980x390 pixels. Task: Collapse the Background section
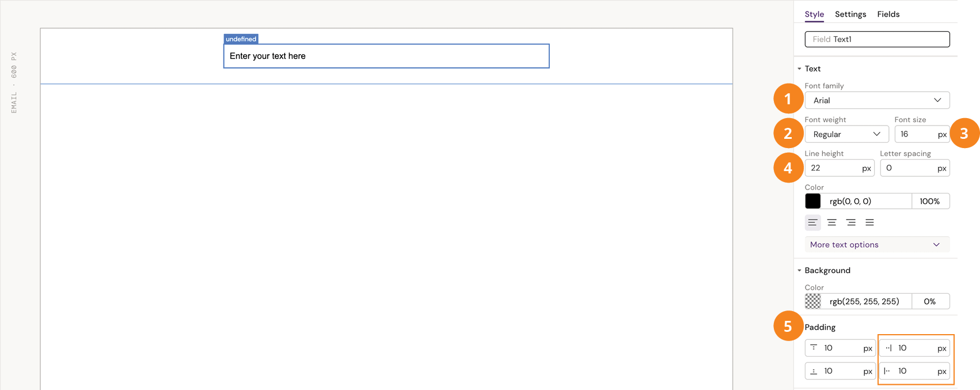pyautogui.click(x=799, y=270)
